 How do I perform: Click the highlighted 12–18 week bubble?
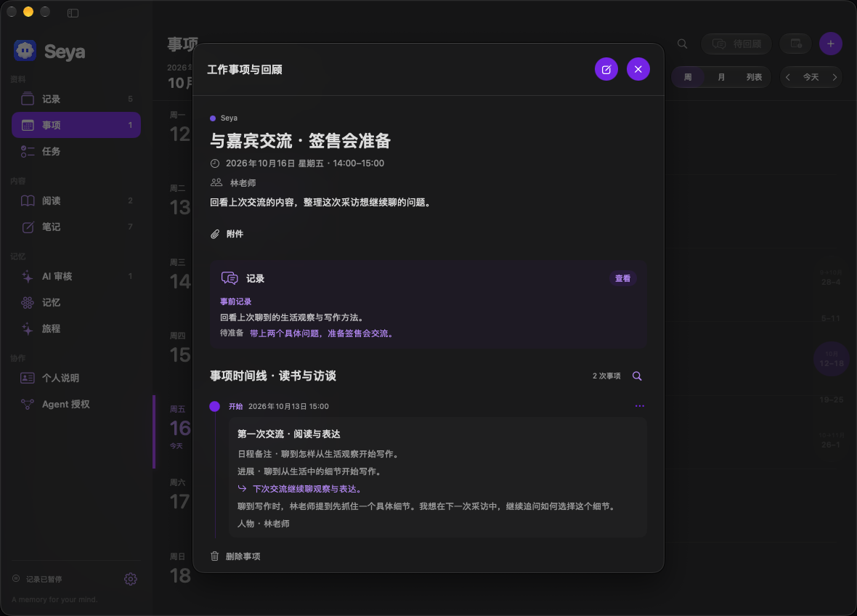pyautogui.click(x=831, y=359)
